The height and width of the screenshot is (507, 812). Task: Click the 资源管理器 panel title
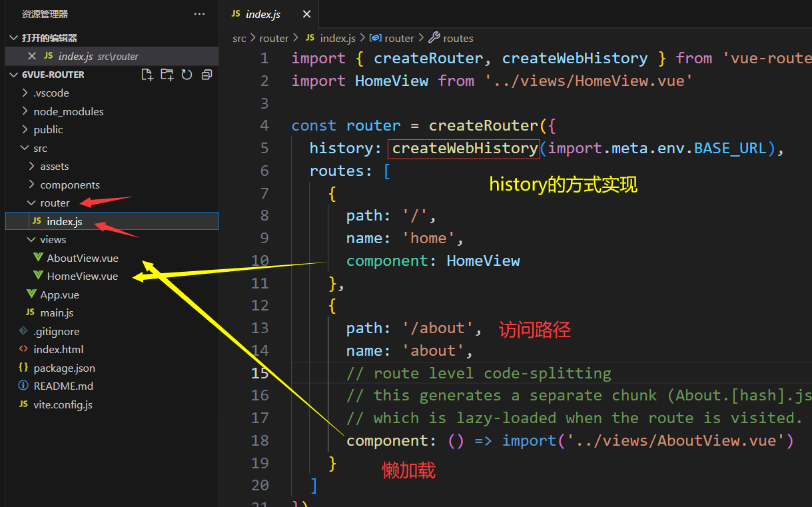(x=45, y=14)
